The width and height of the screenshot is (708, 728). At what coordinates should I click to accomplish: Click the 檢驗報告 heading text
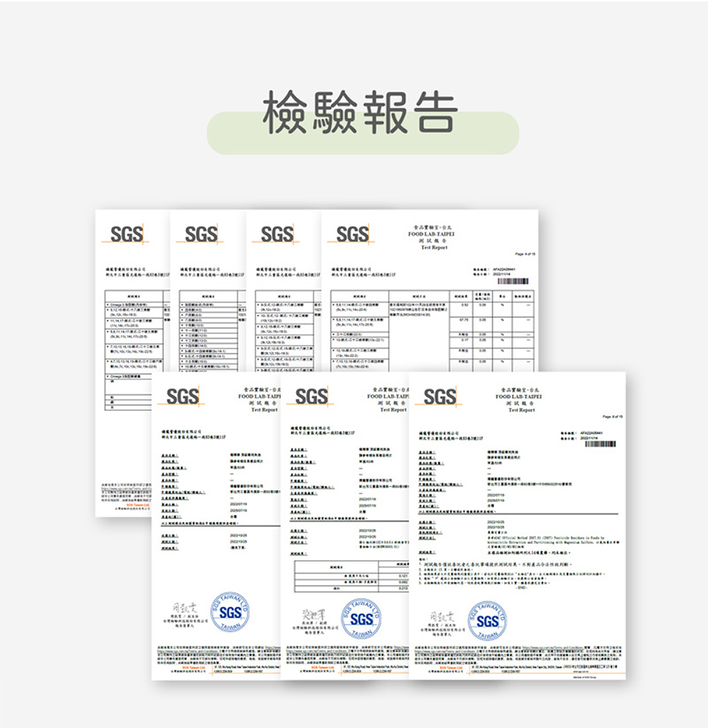tap(361, 113)
